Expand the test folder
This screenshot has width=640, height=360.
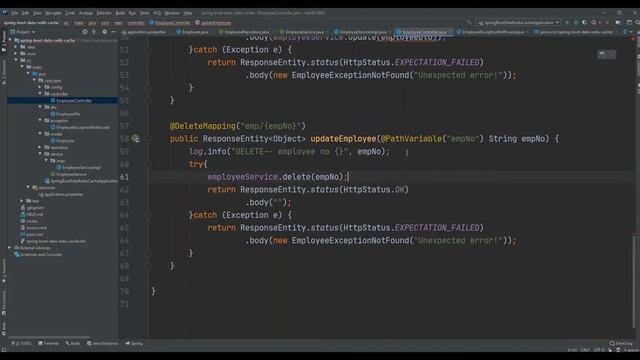(x=22, y=201)
